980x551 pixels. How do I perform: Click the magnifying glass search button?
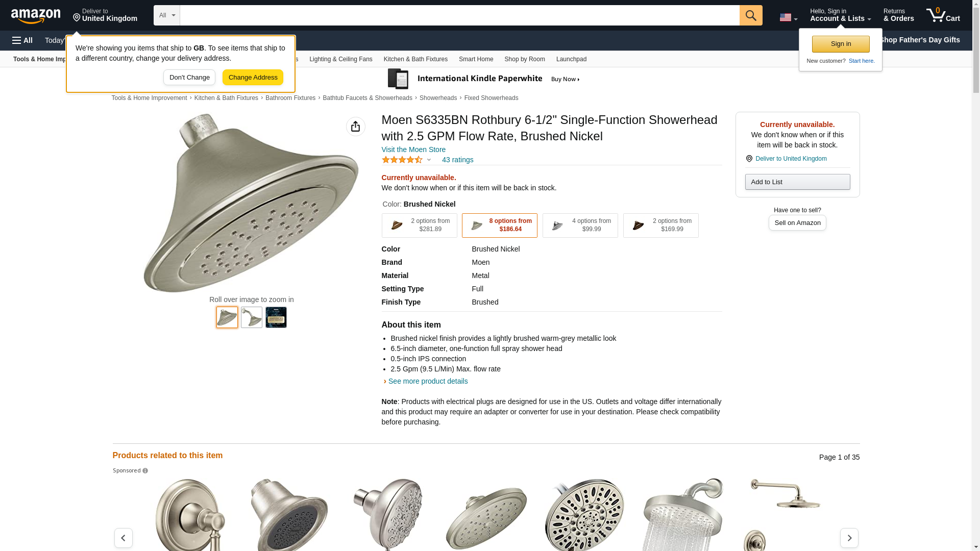tap(750, 15)
